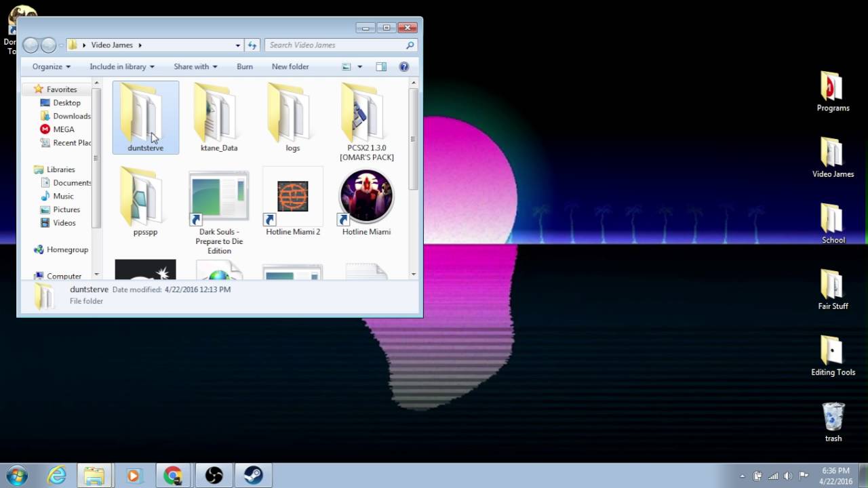Open the Pictures library
Image resolution: width=868 pixels, height=488 pixels.
pos(66,209)
